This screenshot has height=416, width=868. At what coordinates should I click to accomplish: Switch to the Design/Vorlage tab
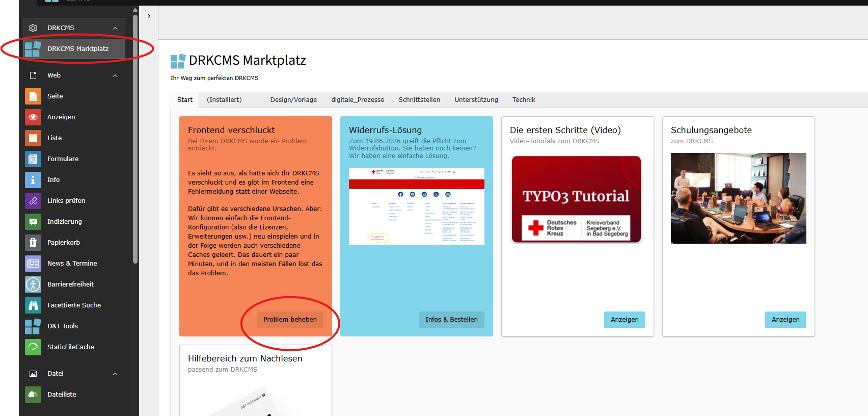pos(293,100)
